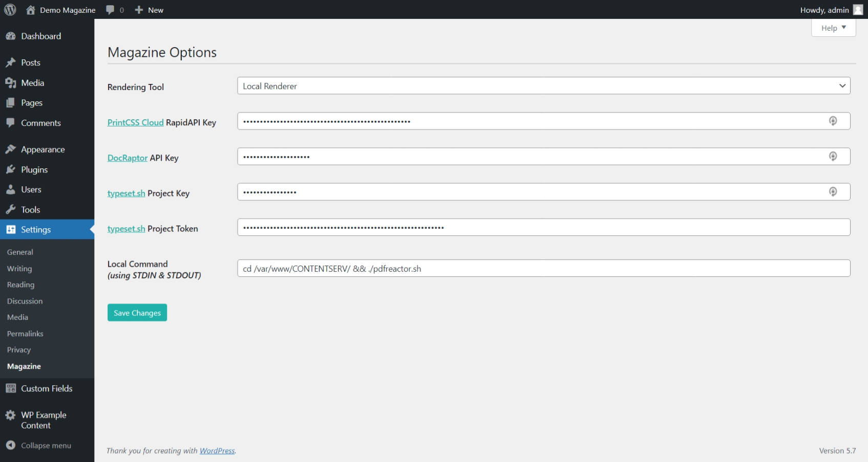868x462 pixels.
Task: Reveal the PrintCSS Cloud RapidAPI Key
Action: point(833,121)
